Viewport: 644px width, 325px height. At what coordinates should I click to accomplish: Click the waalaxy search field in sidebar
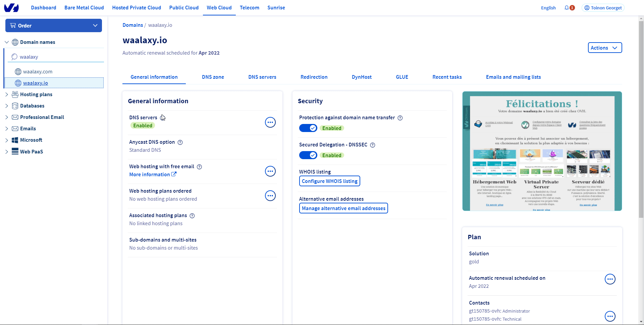point(56,57)
